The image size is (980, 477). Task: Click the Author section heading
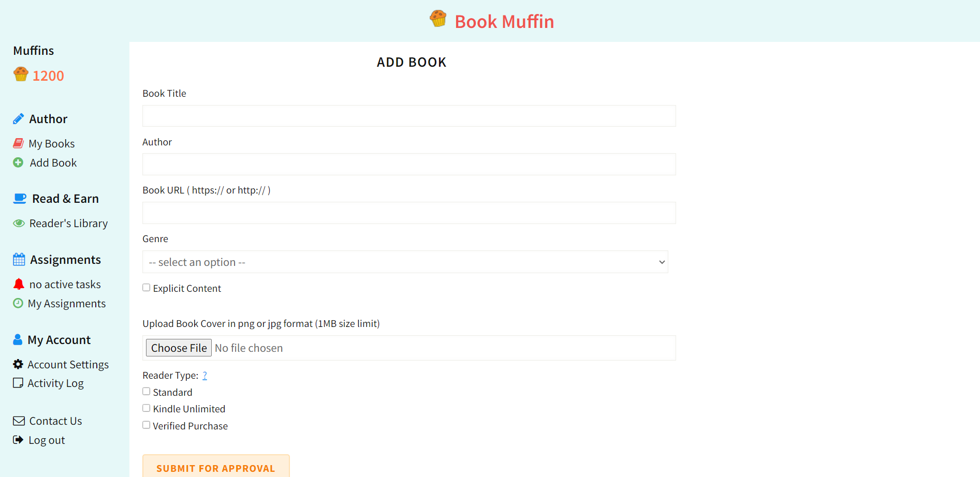tap(48, 119)
